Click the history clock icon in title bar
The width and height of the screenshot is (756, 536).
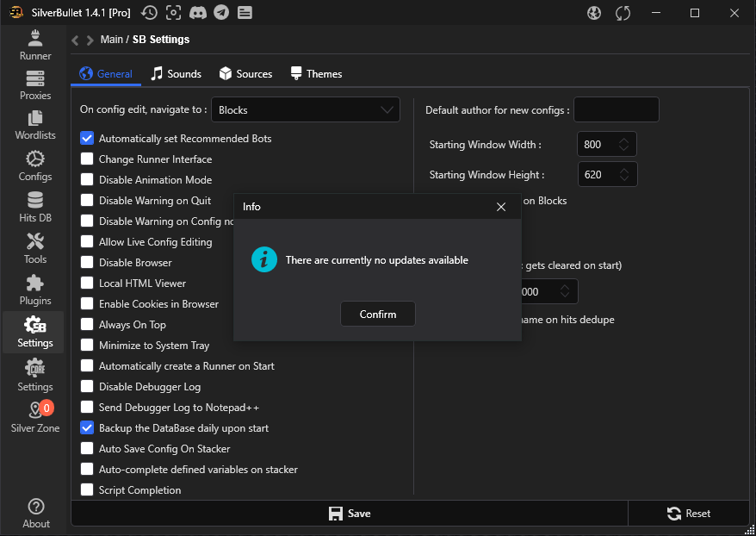point(149,13)
